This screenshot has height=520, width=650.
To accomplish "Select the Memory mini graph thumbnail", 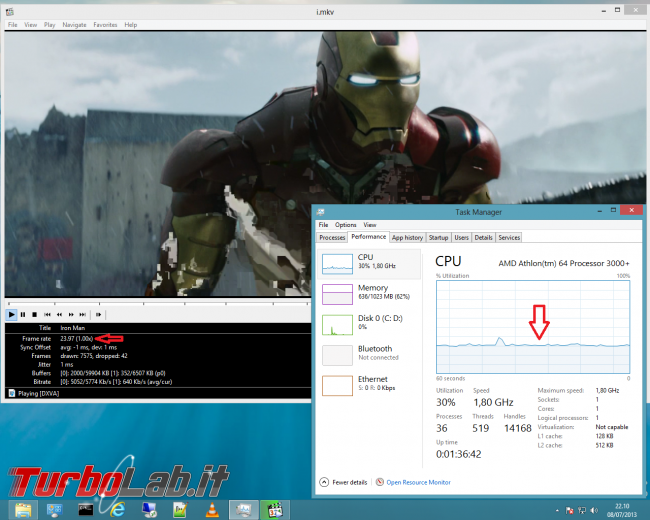I will pos(337,294).
